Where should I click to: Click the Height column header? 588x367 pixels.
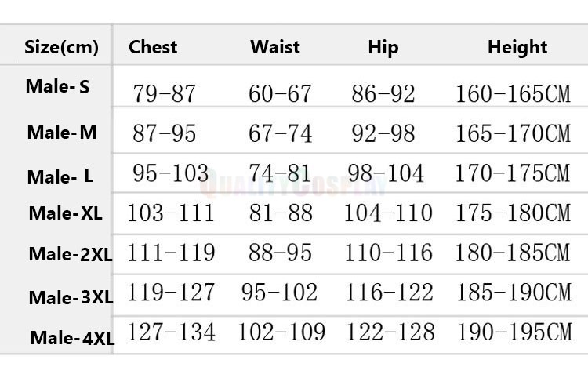point(517,48)
